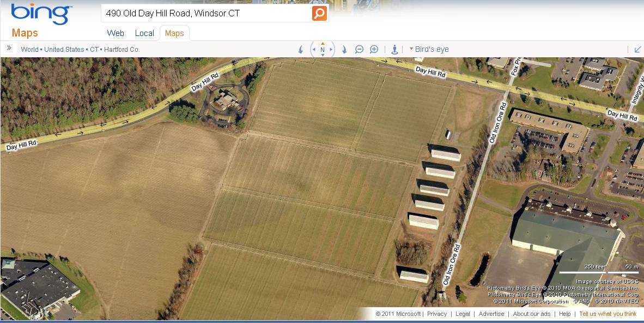Open the Hartford Co. breadcrumb link
This screenshot has width=644, height=323.
(x=122, y=49)
